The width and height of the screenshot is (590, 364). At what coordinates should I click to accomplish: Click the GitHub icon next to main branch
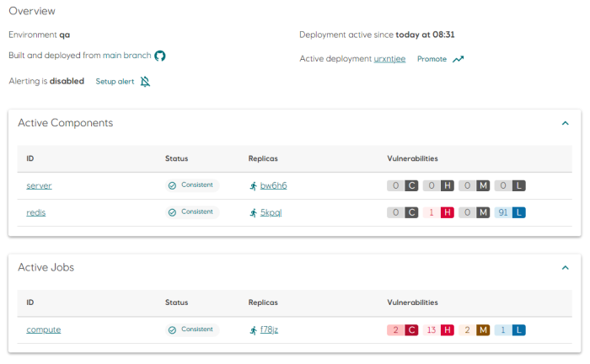[x=160, y=56]
